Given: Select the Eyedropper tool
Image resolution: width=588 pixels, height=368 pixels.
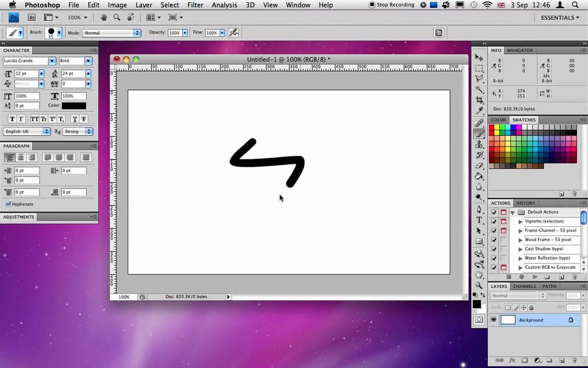Looking at the screenshot, I should coord(479,111).
